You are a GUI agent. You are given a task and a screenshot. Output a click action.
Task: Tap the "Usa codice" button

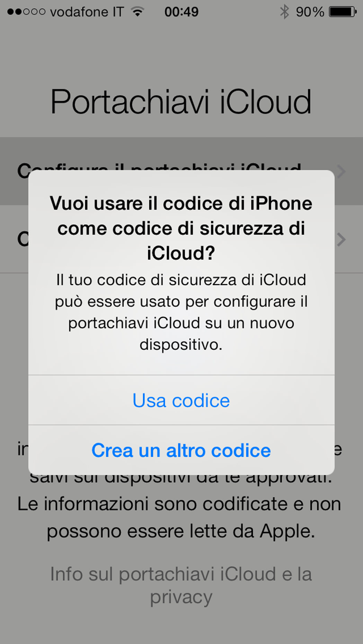(x=181, y=400)
